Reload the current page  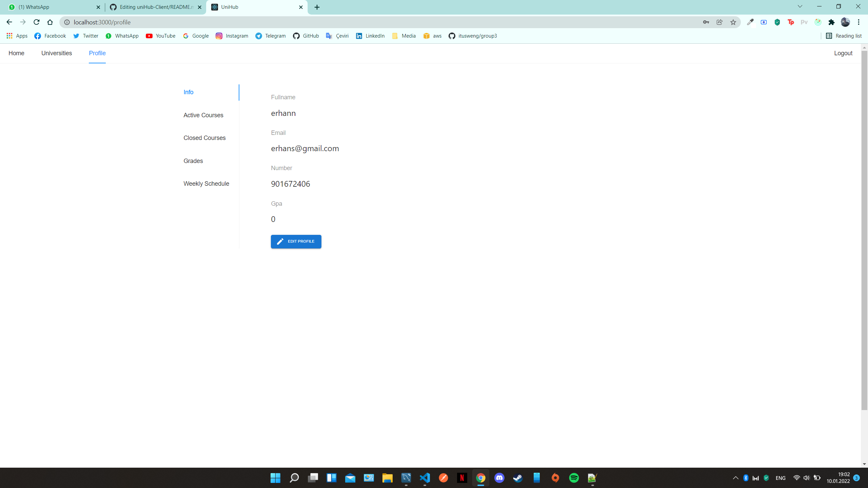36,22
